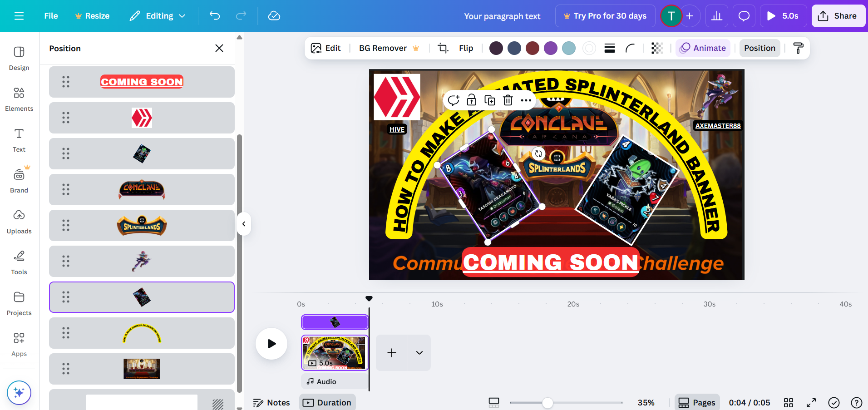Pick the slate blue color swatch

pyautogui.click(x=514, y=48)
